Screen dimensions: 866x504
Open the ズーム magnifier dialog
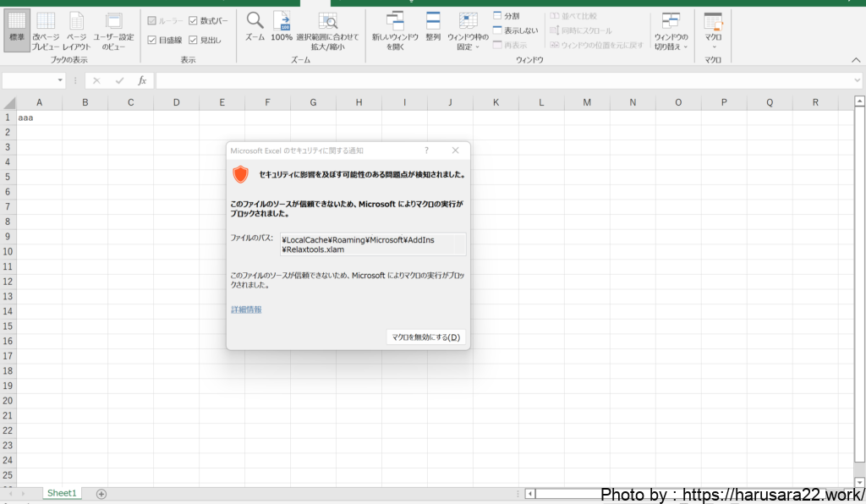click(255, 26)
